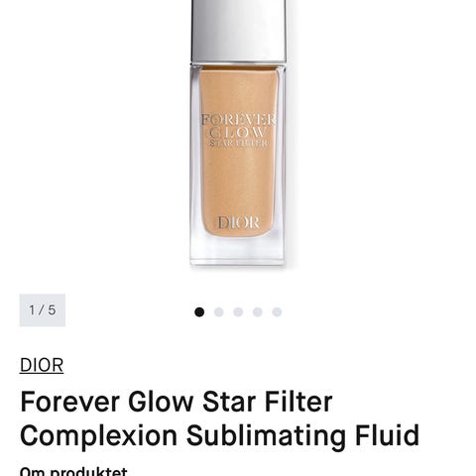This screenshot has width=476, height=476.
Task: Click the silver cap of the bottle
Action: click(x=239, y=31)
